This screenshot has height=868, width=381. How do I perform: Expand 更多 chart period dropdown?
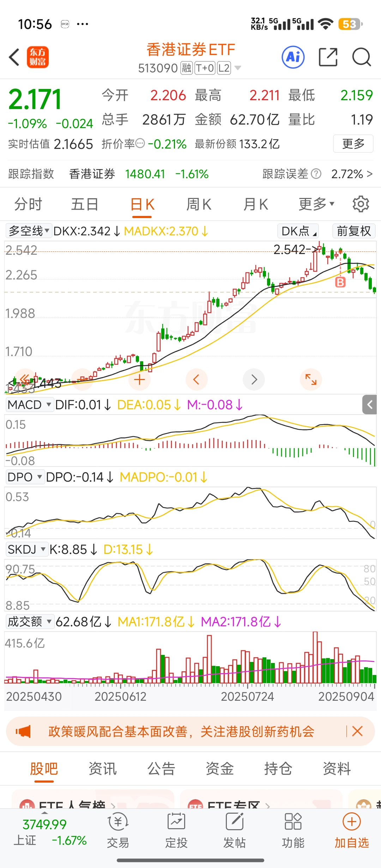(316, 204)
